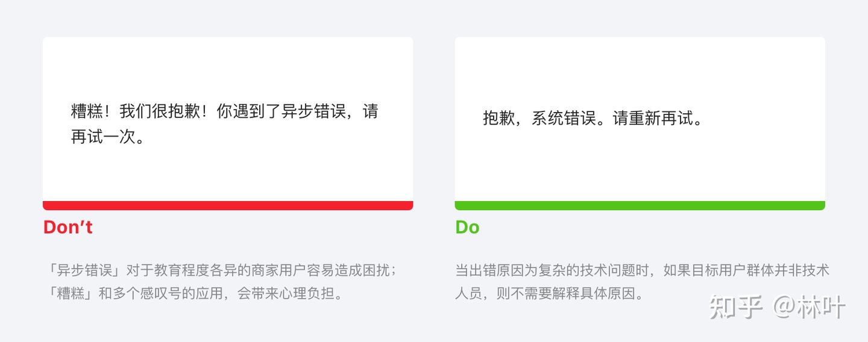Select the green bar under the right card
Image resolution: width=868 pixels, height=342 pixels.
coord(640,205)
